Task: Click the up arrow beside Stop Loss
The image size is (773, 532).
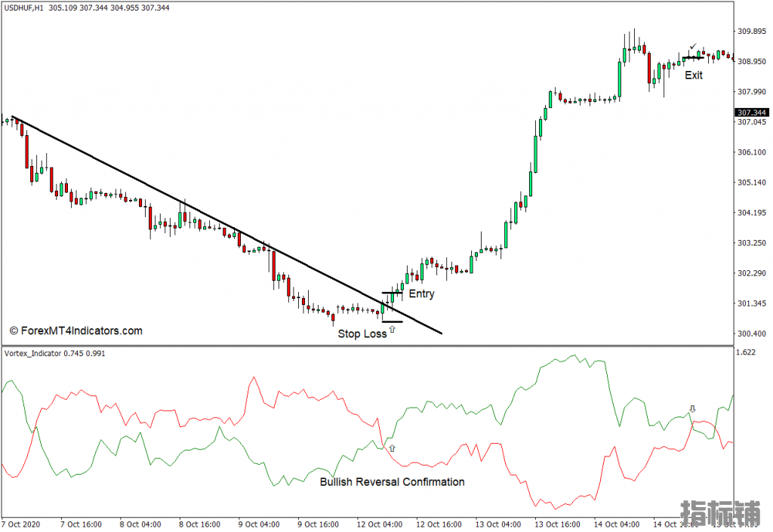Action: [x=392, y=329]
